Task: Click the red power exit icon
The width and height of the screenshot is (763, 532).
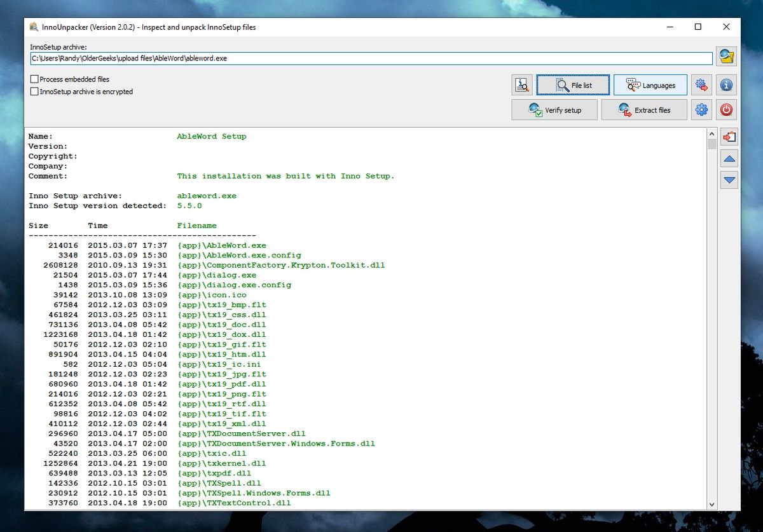Action: pos(726,110)
